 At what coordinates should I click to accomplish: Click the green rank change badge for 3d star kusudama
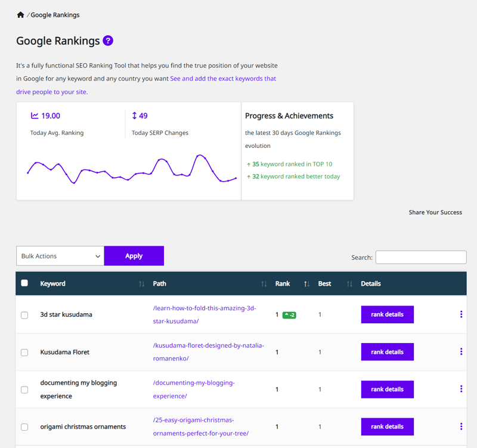click(289, 315)
